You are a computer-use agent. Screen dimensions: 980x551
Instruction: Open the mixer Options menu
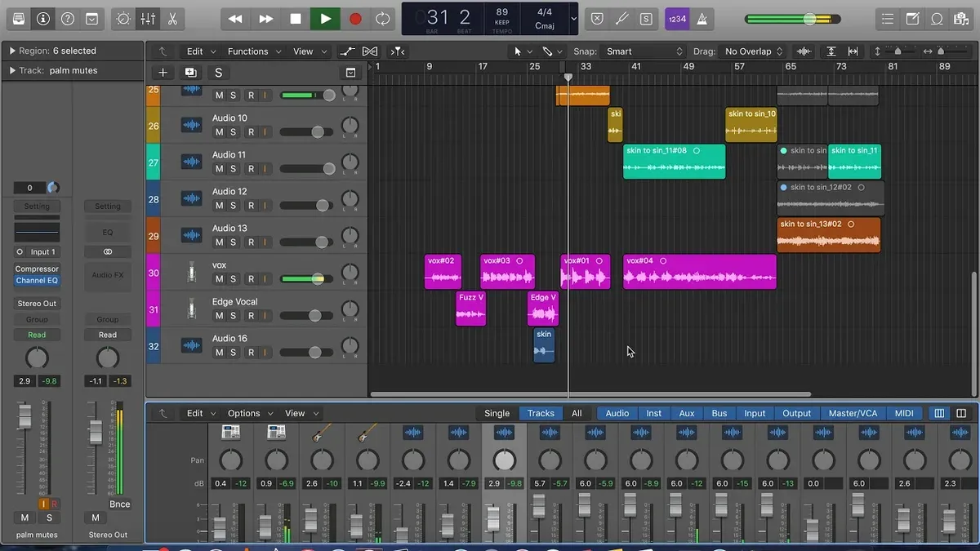249,413
